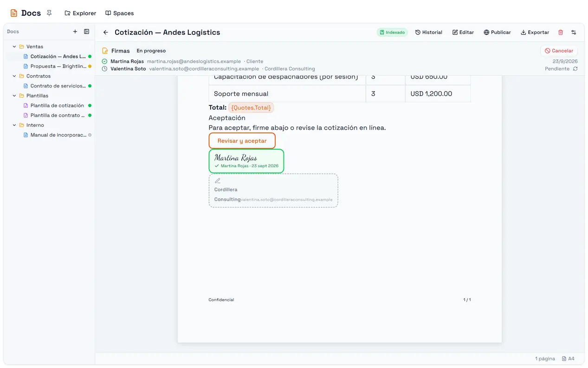The width and height of the screenshot is (588, 368).
Task: Click the Publicar button
Action: tap(497, 33)
